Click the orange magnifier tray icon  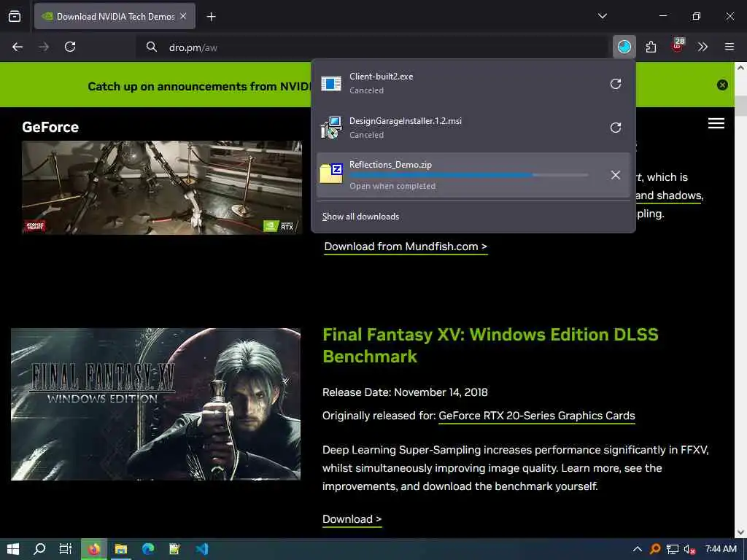pos(655,549)
